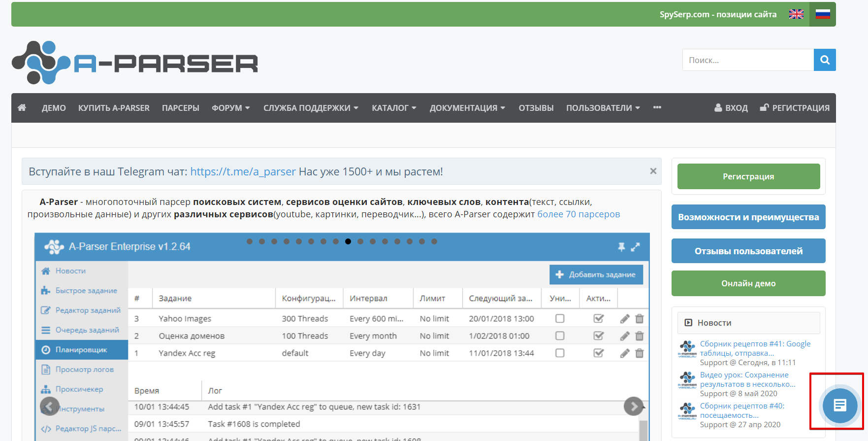Click РЕГИСТРАЦИЯ in the dark navigation bar

point(795,108)
